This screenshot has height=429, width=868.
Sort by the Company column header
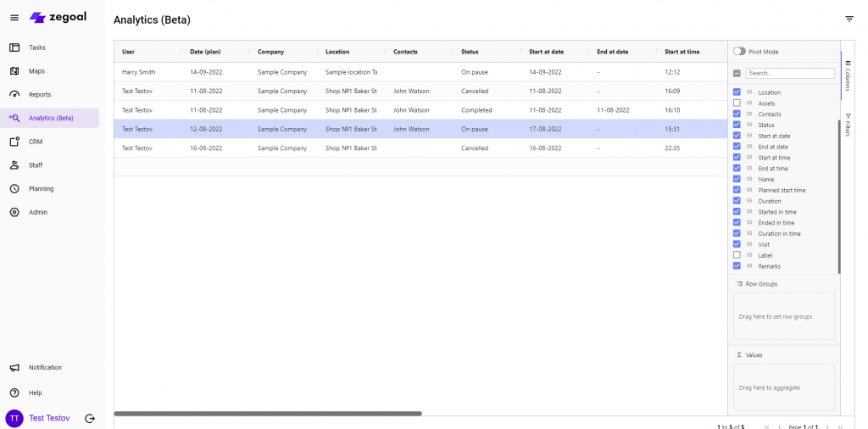coord(270,52)
